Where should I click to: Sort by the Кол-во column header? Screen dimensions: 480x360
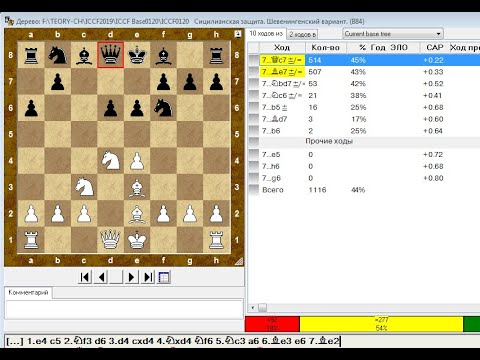pyautogui.click(x=325, y=48)
